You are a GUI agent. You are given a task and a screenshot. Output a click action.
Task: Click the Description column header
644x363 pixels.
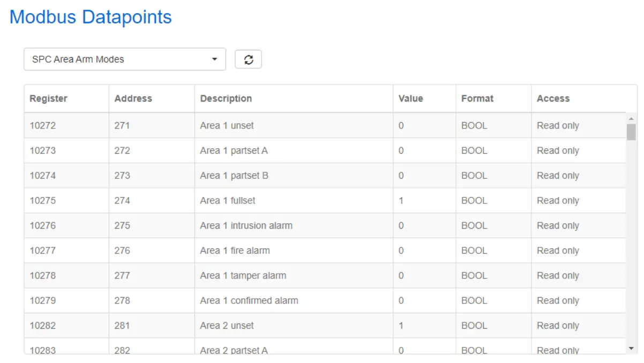(x=226, y=99)
